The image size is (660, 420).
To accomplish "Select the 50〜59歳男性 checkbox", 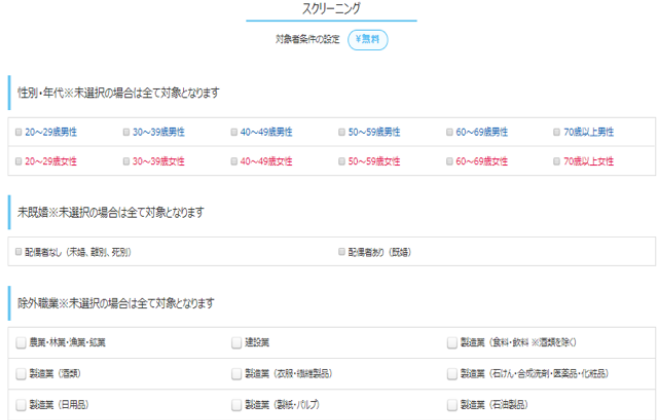I will tap(341, 132).
